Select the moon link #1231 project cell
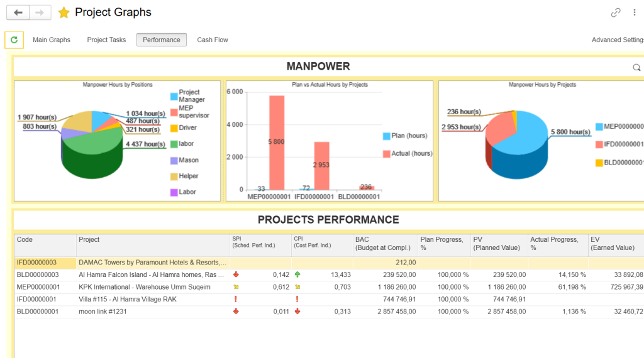 [153, 312]
